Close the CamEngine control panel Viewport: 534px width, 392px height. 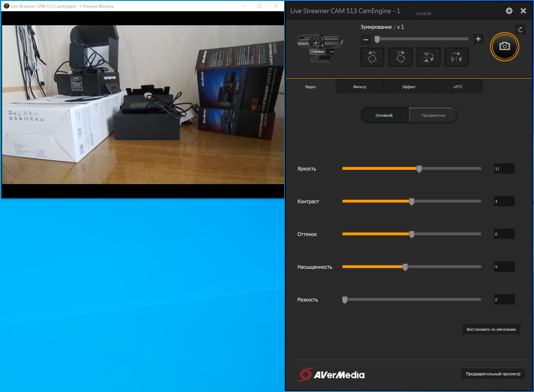(523, 11)
